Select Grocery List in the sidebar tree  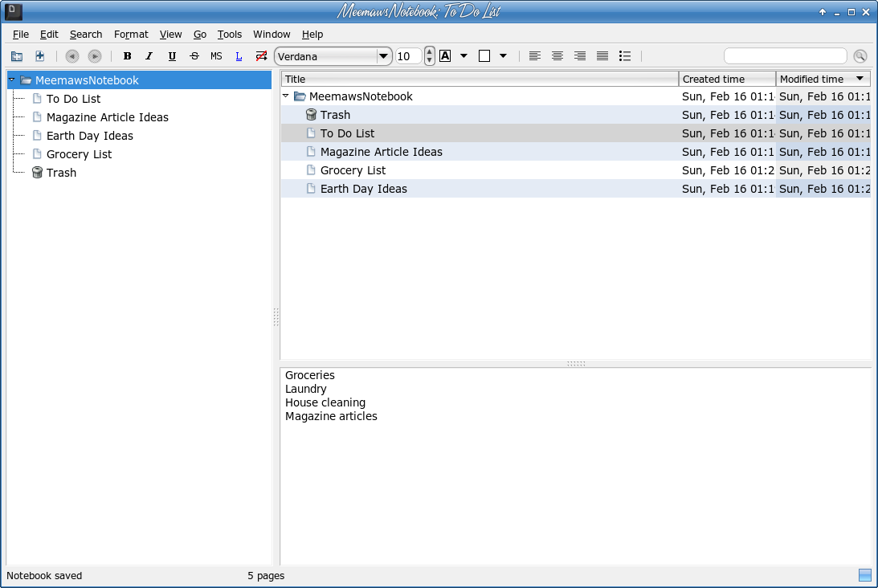click(x=79, y=154)
